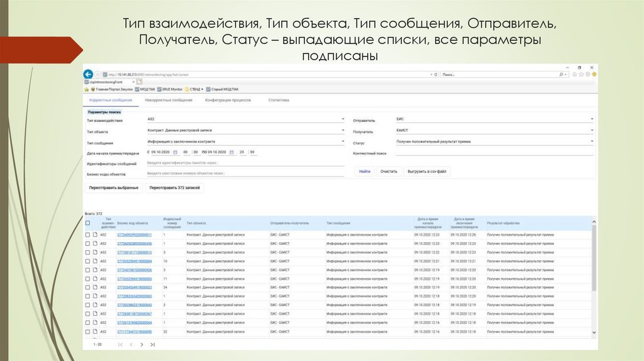Open the Отправитель dropdown list
Screen dimensions: 644x361
[591, 119]
